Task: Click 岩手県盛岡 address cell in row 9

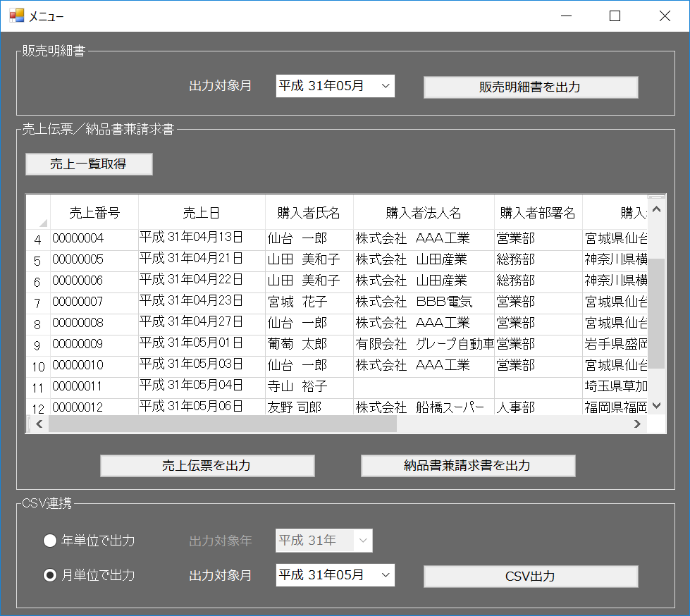Action: (615, 345)
